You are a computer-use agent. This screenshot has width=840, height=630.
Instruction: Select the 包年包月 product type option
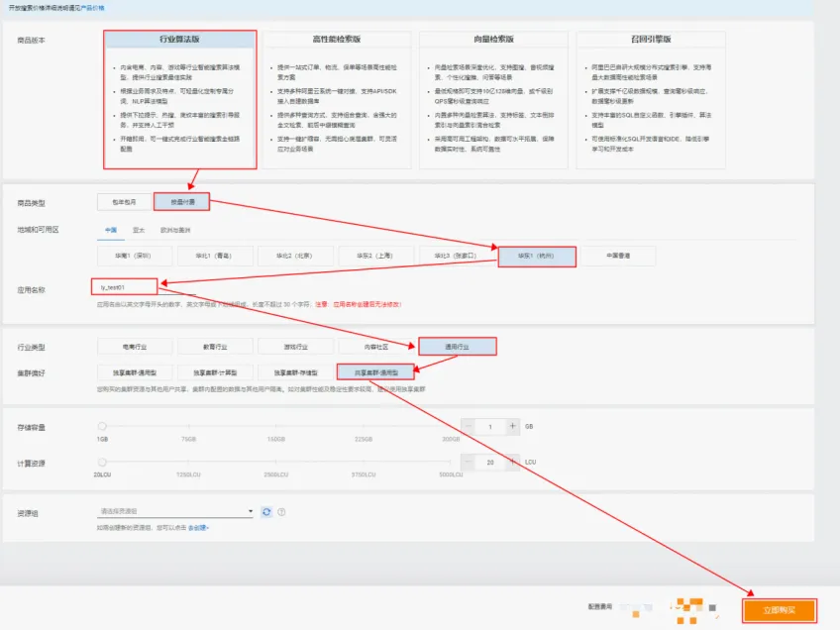tap(124, 202)
